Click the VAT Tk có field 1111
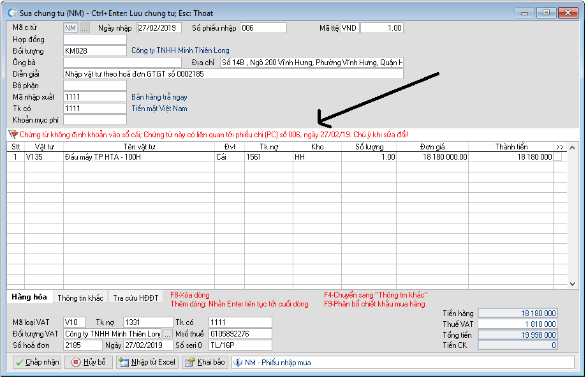Viewport: 588px width, 378px height. click(x=240, y=322)
